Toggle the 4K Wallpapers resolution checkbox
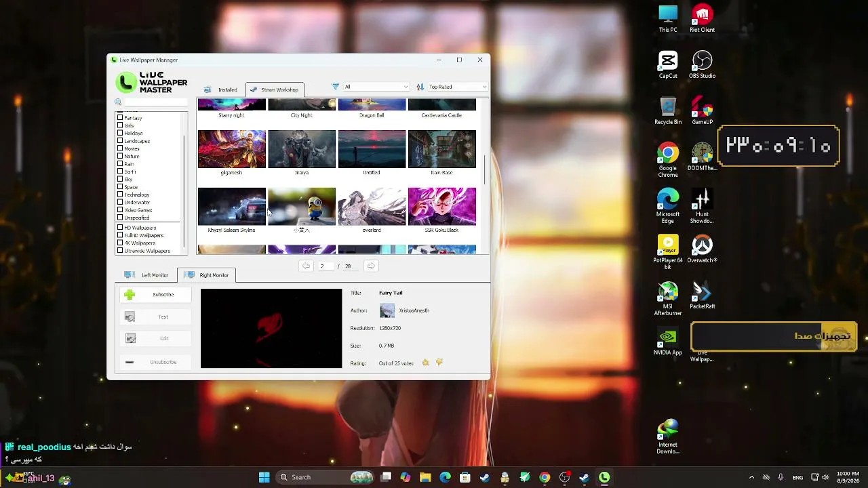 point(120,243)
